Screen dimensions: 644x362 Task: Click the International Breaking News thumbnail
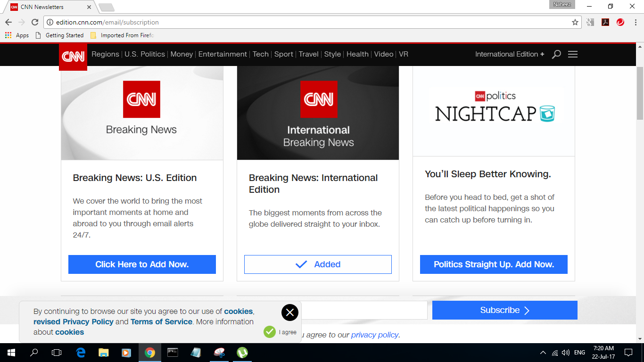[318, 113]
